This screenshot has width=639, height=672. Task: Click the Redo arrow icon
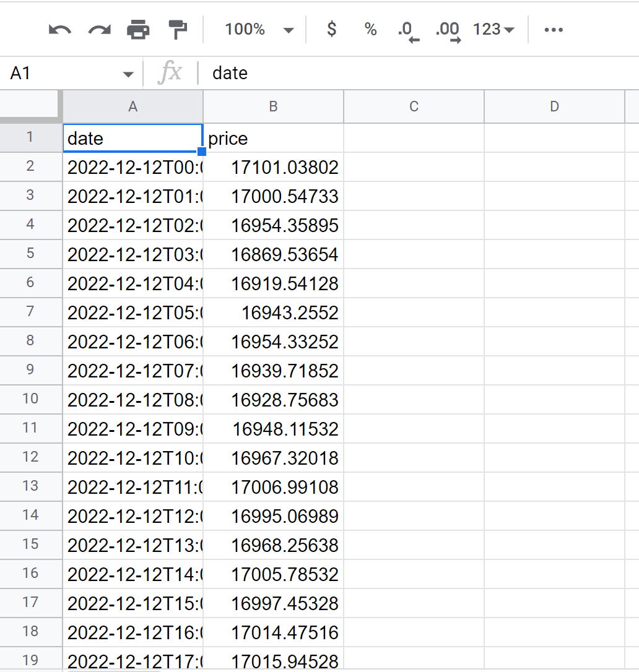99,29
